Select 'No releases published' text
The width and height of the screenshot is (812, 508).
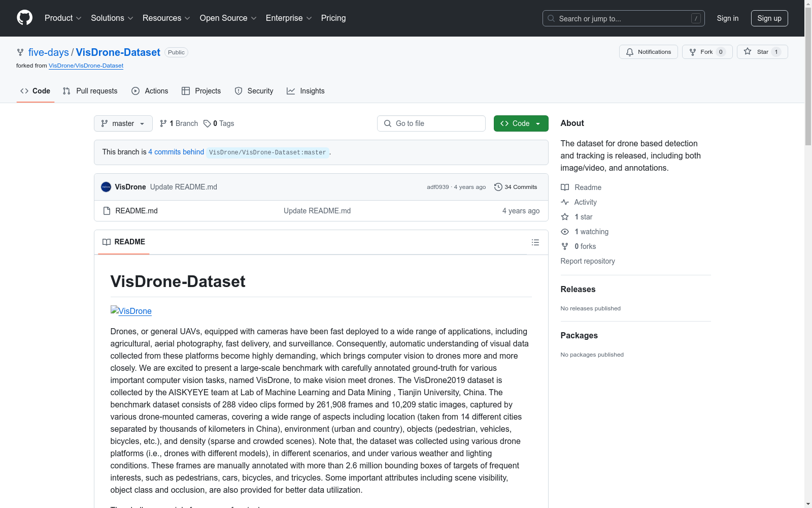[591, 308]
